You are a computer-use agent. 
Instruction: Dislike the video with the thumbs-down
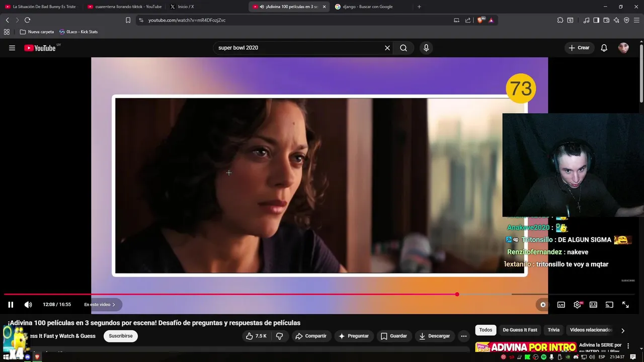point(280,336)
